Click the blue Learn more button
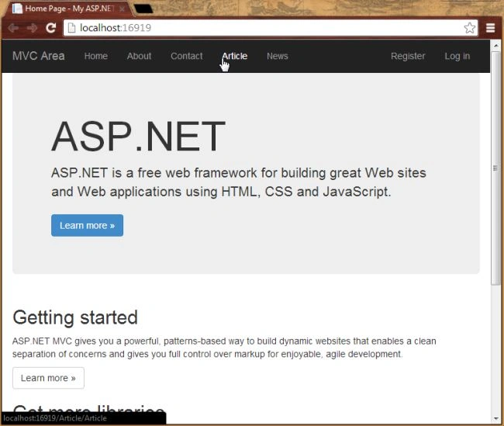The height and width of the screenshot is (426, 504). (87, 225)
